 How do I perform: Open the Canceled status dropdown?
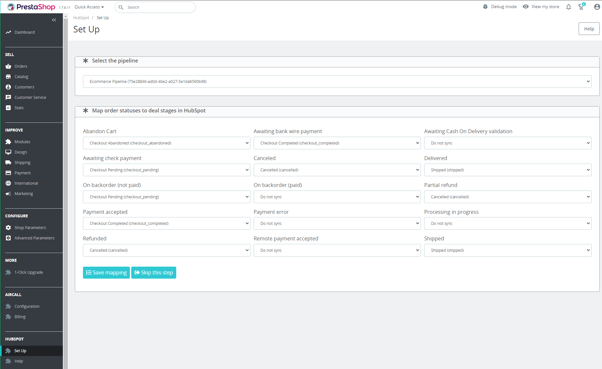click(337, 170)
